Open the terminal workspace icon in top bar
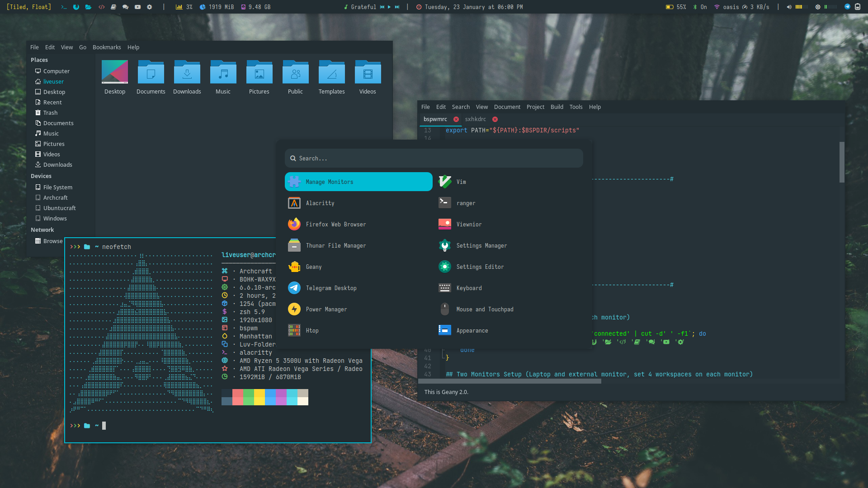The image size is (868, 488). tap(64, 7)
